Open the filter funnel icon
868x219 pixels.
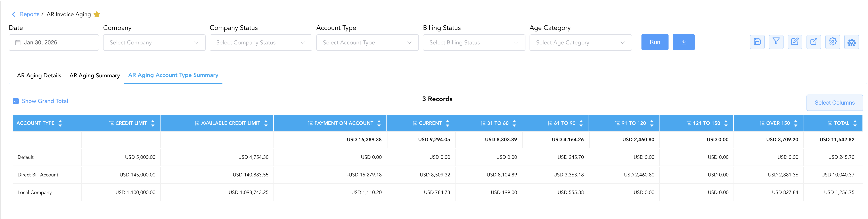point(776,42)
